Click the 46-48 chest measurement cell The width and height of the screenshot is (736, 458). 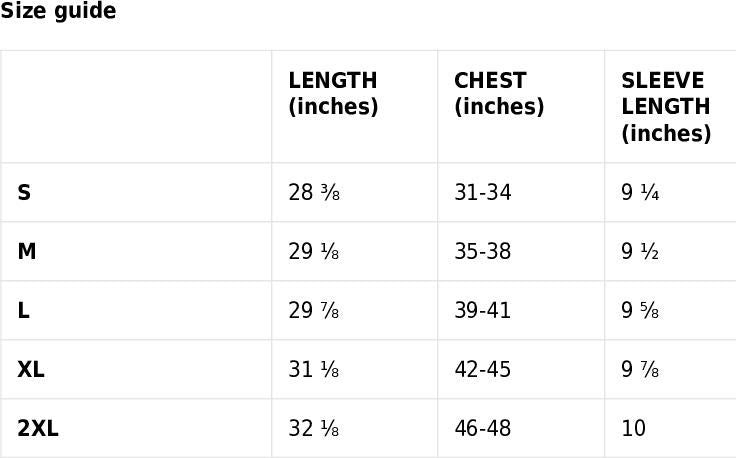point(483,428)
